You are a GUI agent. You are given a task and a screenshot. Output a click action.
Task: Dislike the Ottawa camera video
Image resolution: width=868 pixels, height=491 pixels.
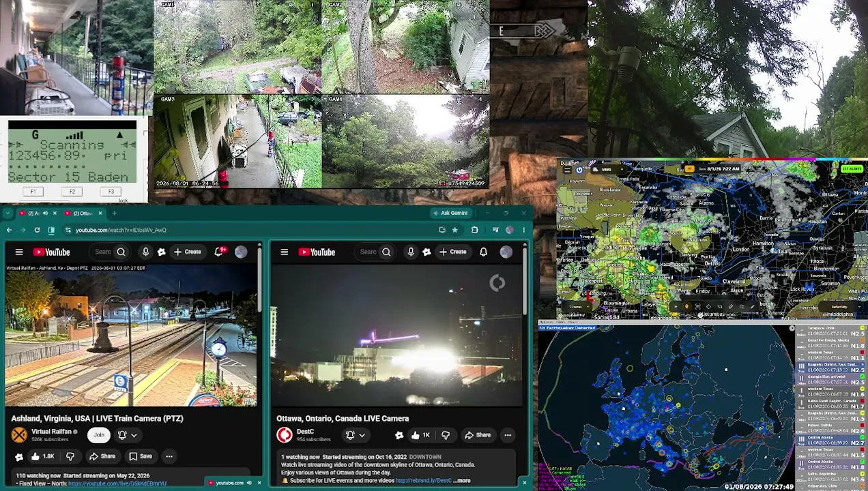click(x=446, y=435)
